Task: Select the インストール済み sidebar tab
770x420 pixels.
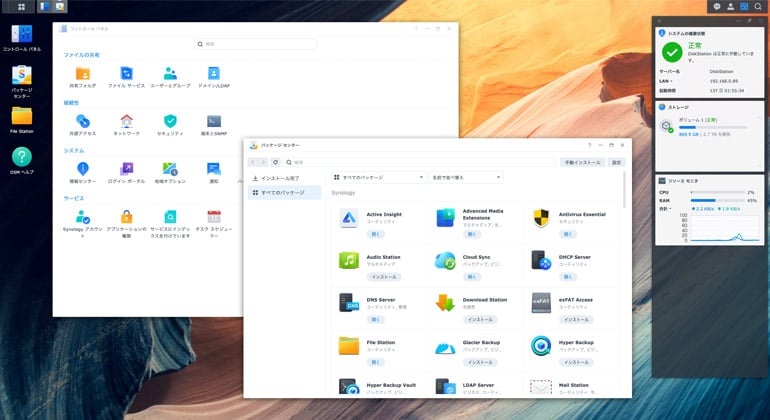Action: (285, 178)
